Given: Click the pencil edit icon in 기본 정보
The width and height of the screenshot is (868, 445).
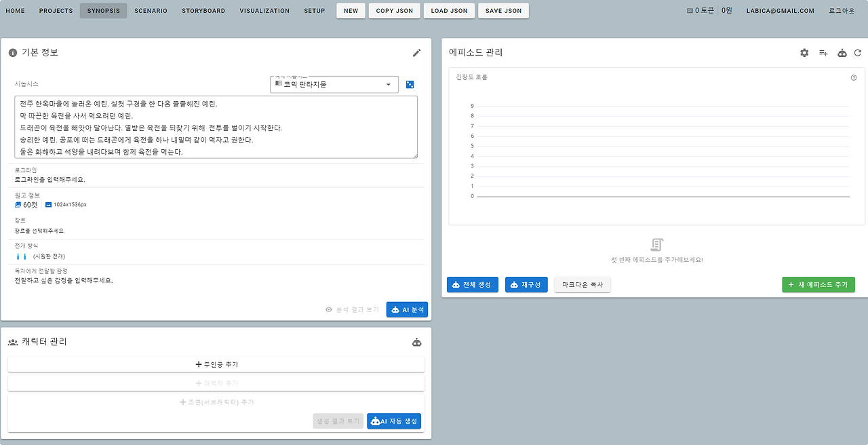Looking at the screenshot, I should coord(416,53).
